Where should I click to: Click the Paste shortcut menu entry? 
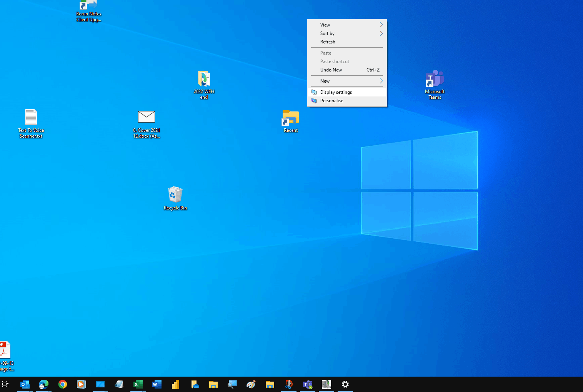click(347, 61)
